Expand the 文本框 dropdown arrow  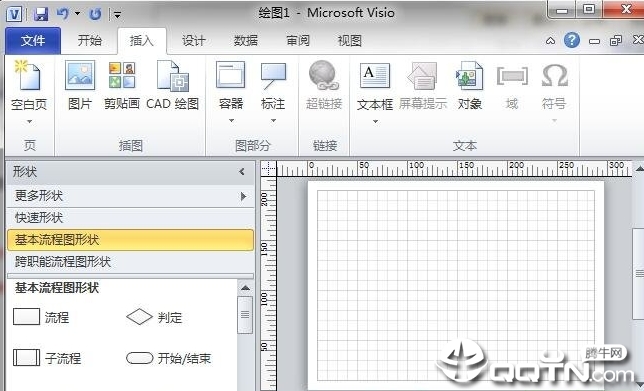click(375, 122)
